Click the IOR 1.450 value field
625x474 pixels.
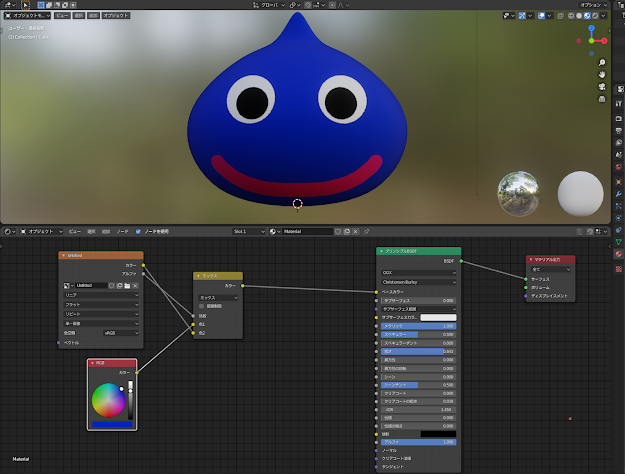coord(419,409)
